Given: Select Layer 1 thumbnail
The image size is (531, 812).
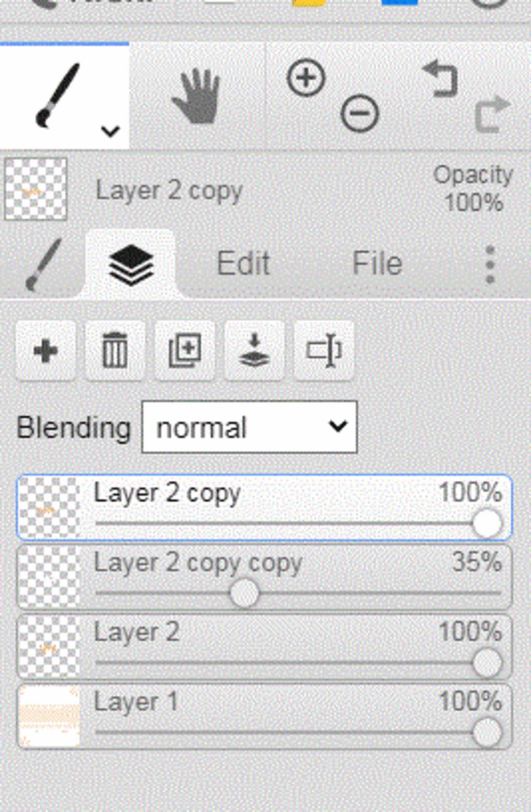Looking at the screenshot, I should coord(49,717).
